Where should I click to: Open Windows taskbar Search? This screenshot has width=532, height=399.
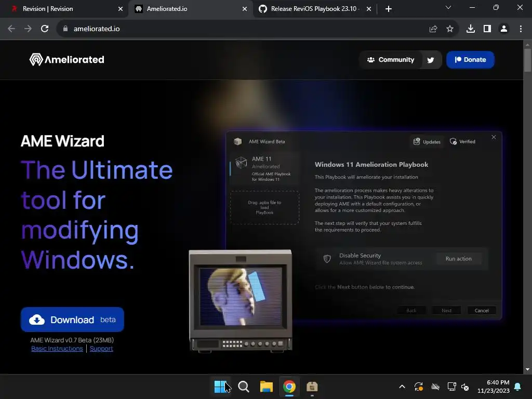tap(243, 387)
